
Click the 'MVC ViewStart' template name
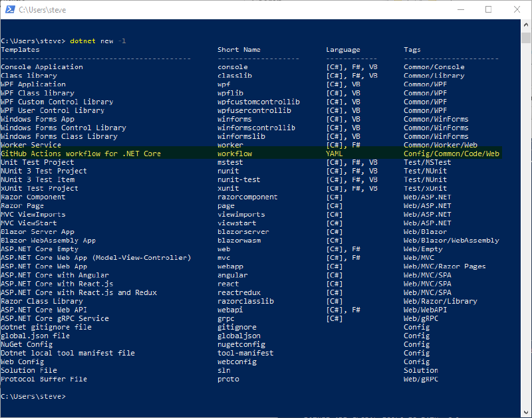29,223
